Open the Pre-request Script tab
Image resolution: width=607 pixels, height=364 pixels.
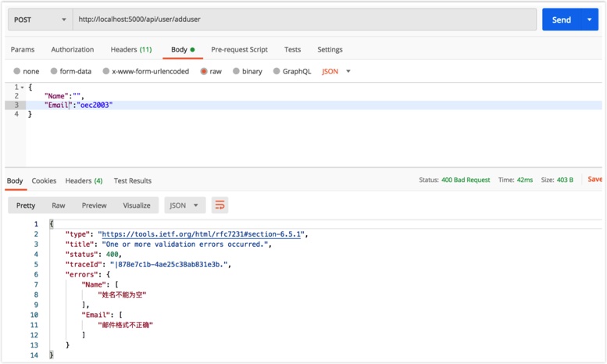pyautogui.click(x=239, y=49)
